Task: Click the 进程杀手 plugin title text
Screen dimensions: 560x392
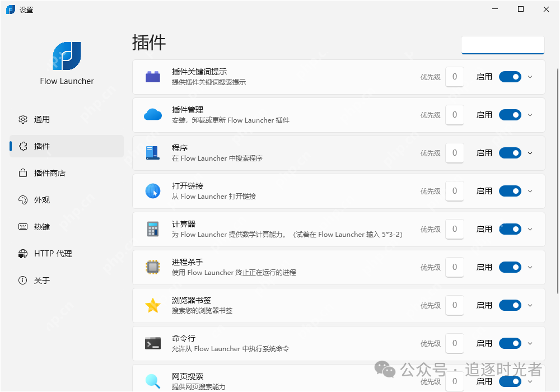Action: tap(188, 263)
